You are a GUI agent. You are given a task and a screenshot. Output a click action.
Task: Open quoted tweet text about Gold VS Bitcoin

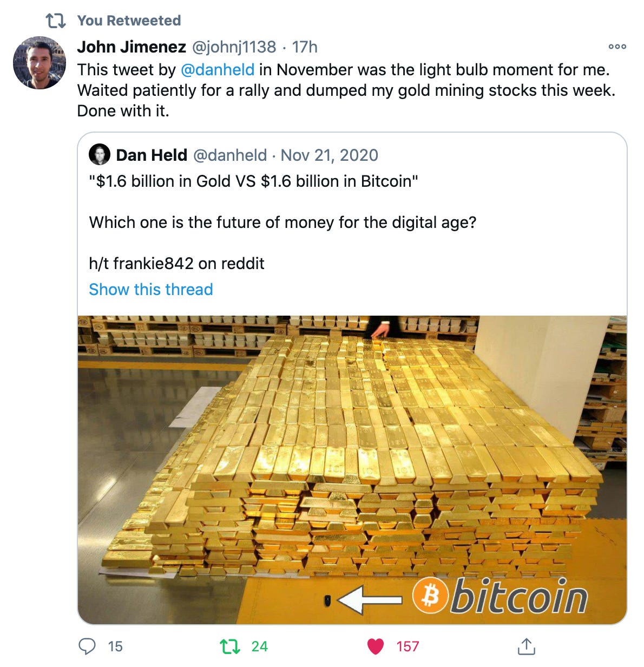point(253,181)
